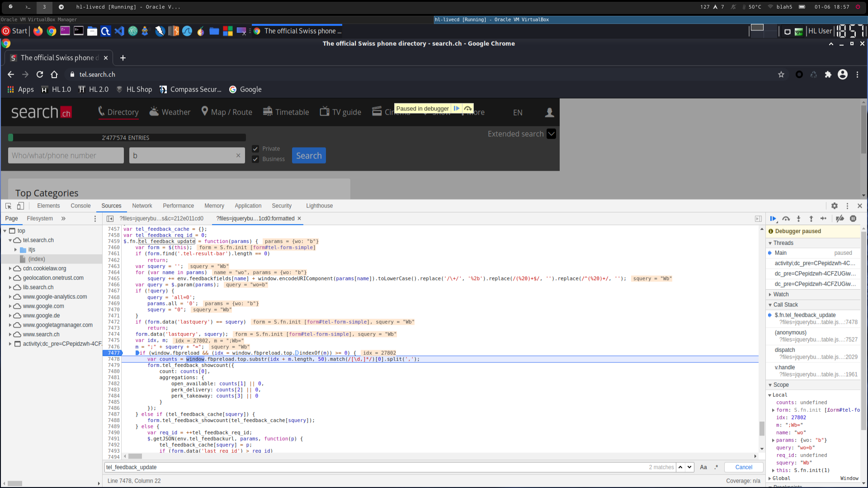
Task: Click Cancel in the find bar
Action: [x=744, y=467]
